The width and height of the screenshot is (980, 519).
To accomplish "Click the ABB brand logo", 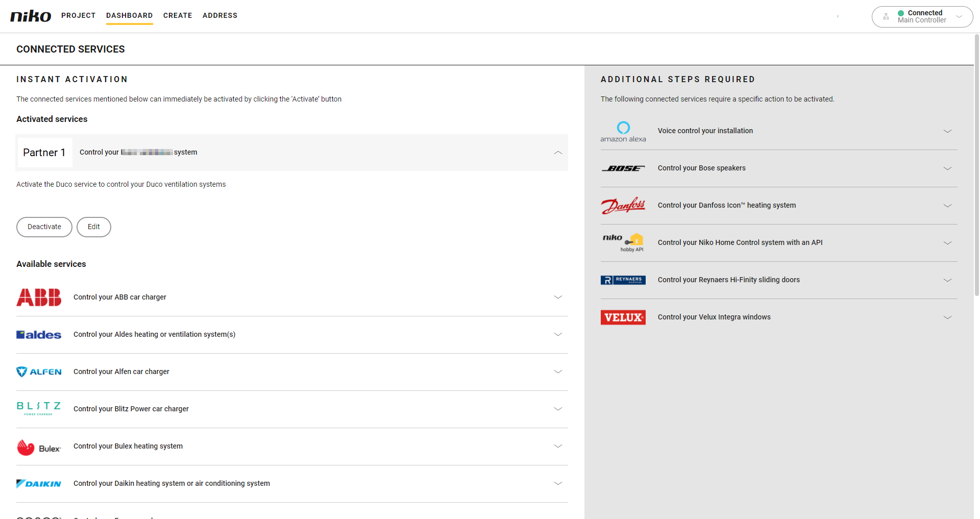I will [39, 297].
